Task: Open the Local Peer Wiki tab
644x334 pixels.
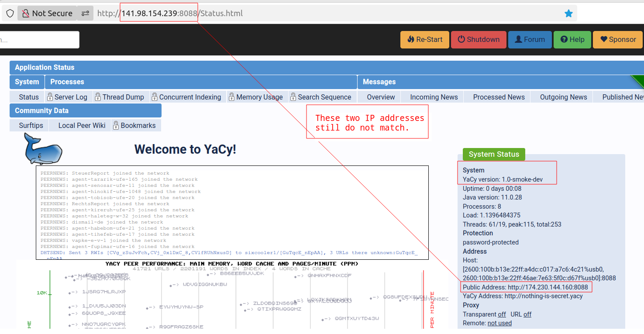Action: point(82,125)
